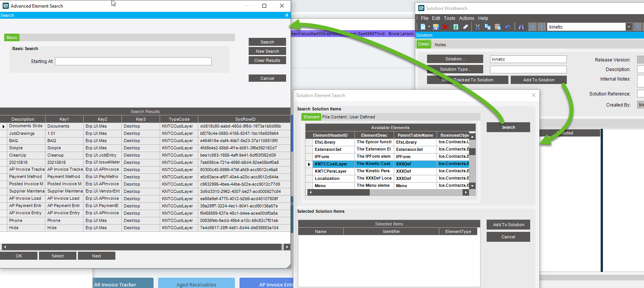This screenshot has height=288, width=644.
Task: Click the binoculars Search icon
Action: tap(521, 27)
